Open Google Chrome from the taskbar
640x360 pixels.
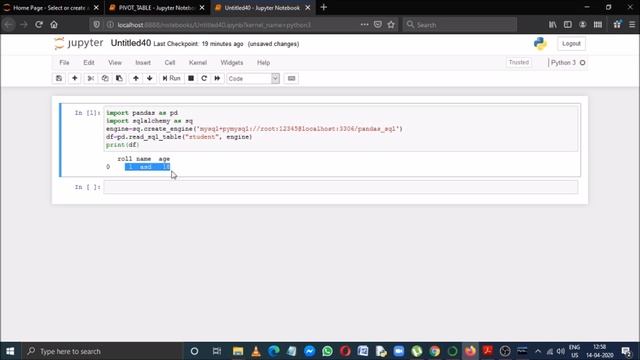point(435,351)
